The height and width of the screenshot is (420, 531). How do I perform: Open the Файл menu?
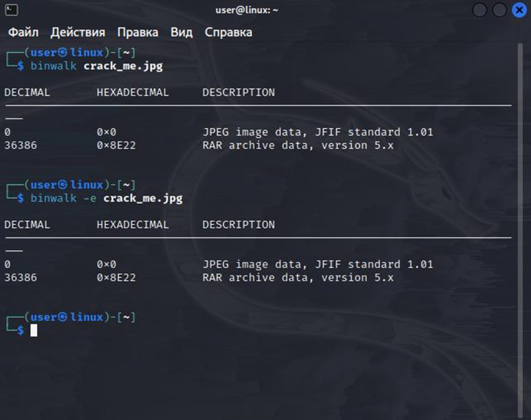point(24,32)
